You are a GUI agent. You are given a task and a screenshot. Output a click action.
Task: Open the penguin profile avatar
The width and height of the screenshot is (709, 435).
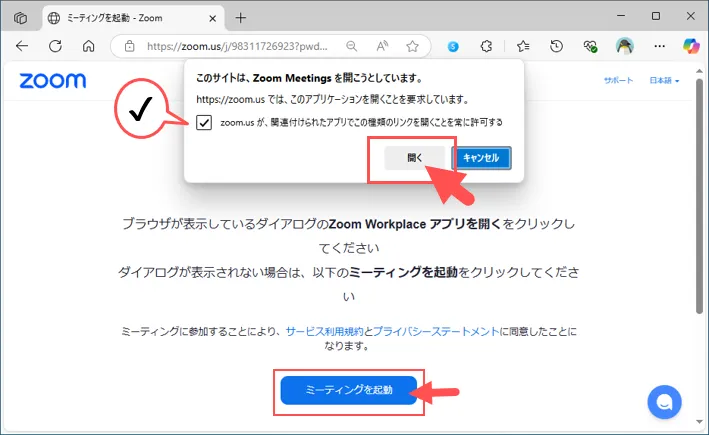point(624,46)
